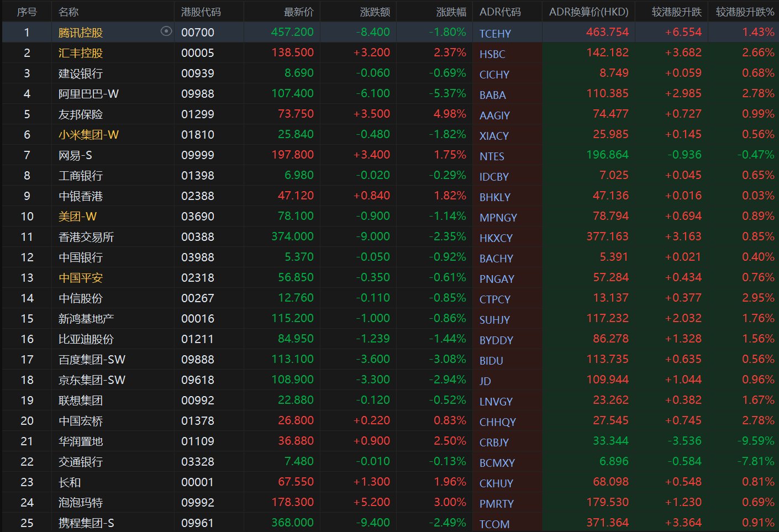This screenshot has height=532, width=779.
Task: Select the 携程集团-S stock name
Action: tap(86, 523)
